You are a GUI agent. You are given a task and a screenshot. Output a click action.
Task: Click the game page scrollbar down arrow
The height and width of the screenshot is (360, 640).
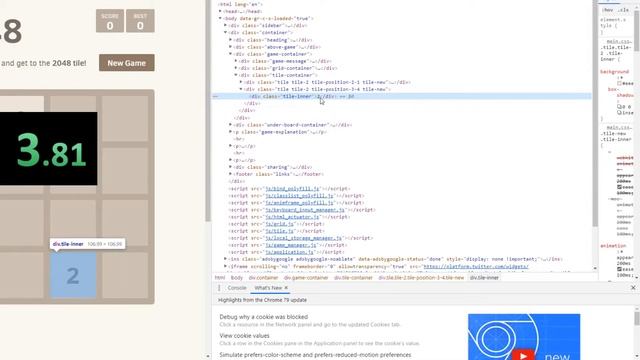208,356
